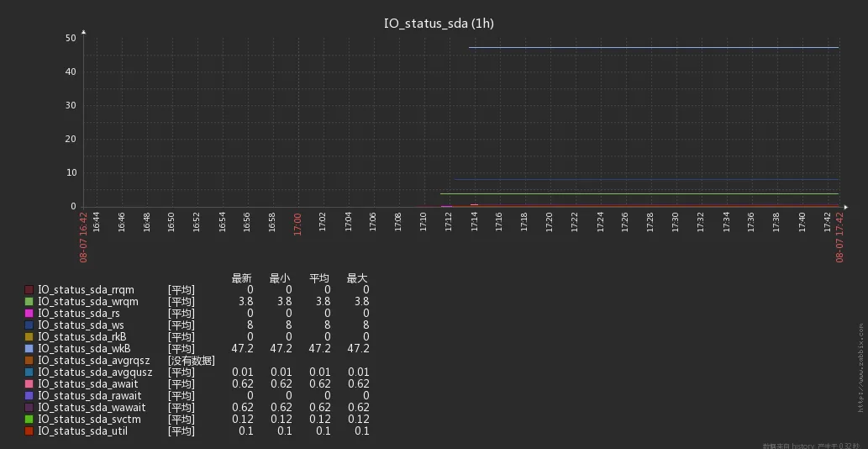Viewport: 868px width, 449px height.
Task: Click the y-axis label 30
Action: tap(71, 106)
